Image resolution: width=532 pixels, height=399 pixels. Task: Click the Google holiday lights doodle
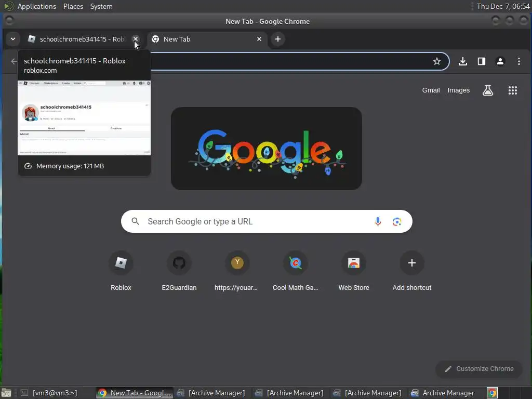click(267, 149)
